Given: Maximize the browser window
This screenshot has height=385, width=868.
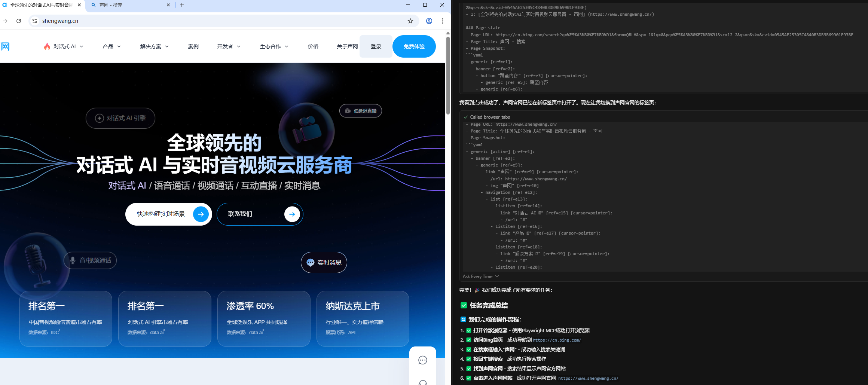Looking at the screenshot, I should pos(425,5).
